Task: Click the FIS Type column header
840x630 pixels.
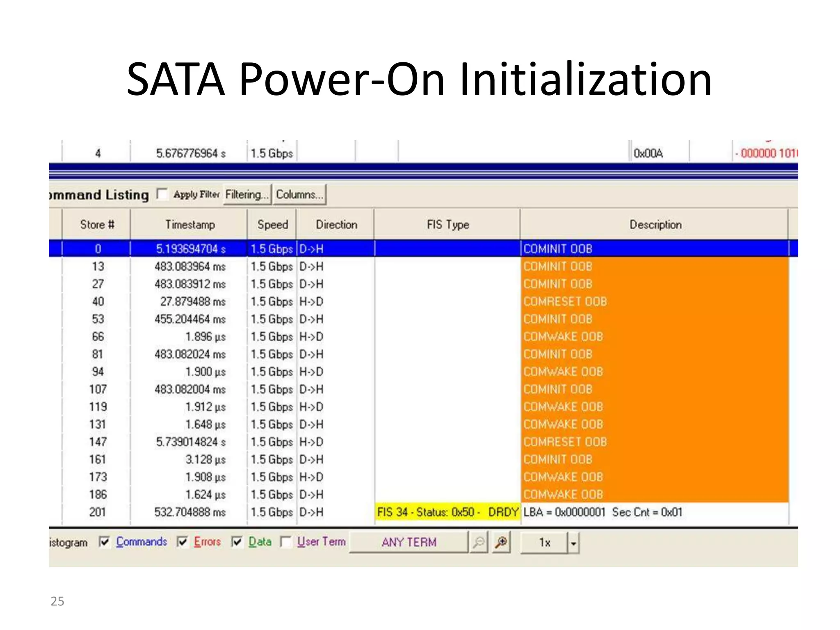Action: pos(447,225)
